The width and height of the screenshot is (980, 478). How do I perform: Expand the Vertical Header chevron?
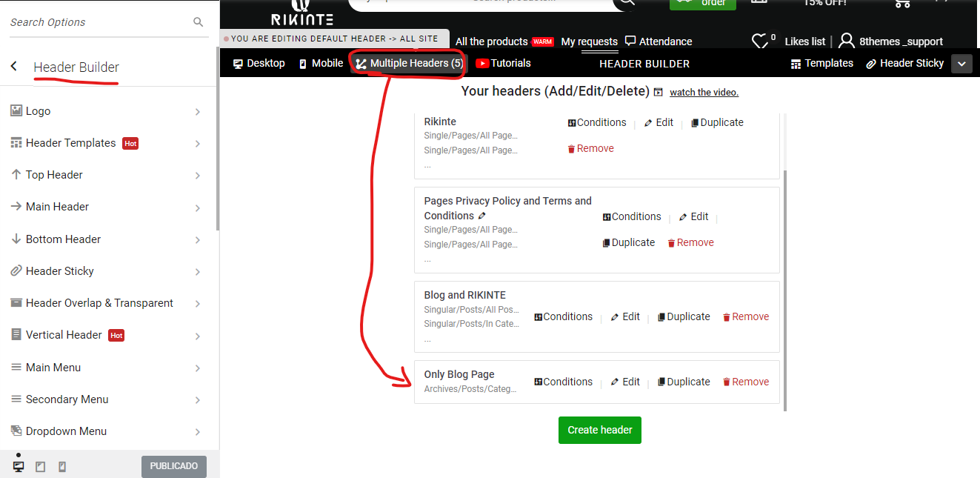click(x=198, y=336)
